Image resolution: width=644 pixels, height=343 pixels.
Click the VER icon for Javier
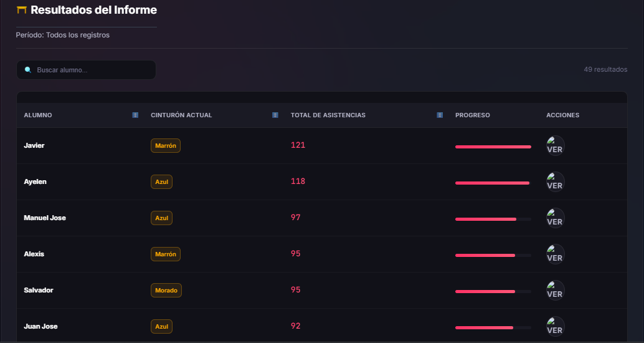555,145
